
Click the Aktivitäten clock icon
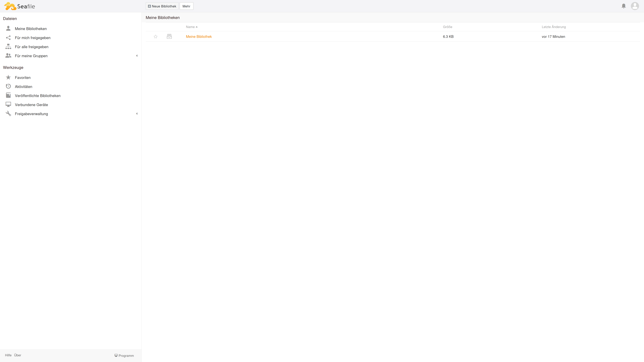pos(8,86)
